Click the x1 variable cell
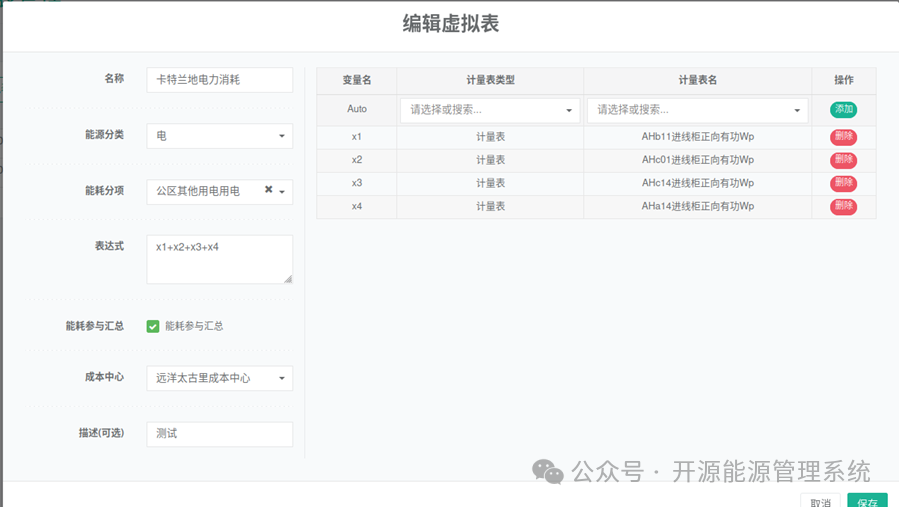This screenshot has width=899, height=507. [x=357, y=137]
